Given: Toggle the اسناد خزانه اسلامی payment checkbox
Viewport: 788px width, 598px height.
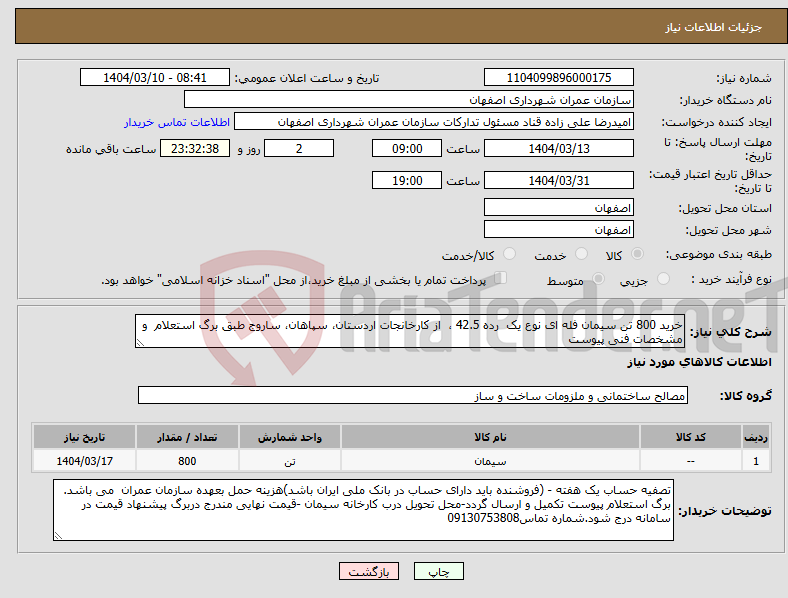Looking at the screenshot, I should (x=501, y=278).
